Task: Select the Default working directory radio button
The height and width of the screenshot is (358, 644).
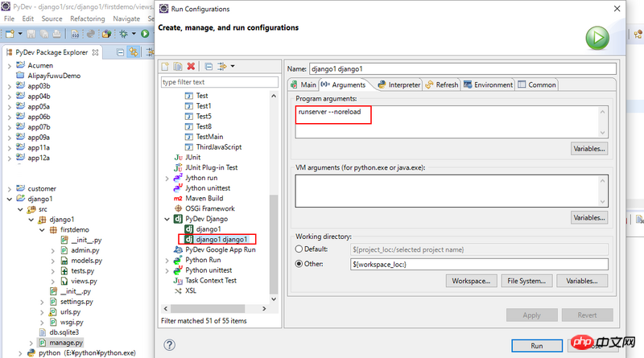Action: (299, 249)
